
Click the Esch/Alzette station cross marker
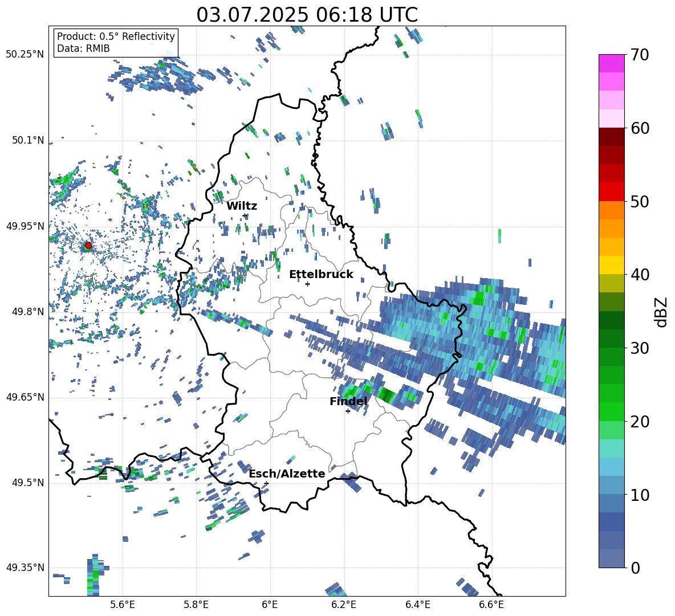coord(266,483)
